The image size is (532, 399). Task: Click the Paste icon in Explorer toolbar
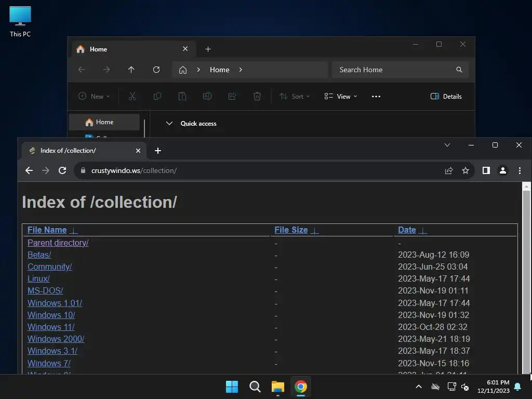click(182, 96)
